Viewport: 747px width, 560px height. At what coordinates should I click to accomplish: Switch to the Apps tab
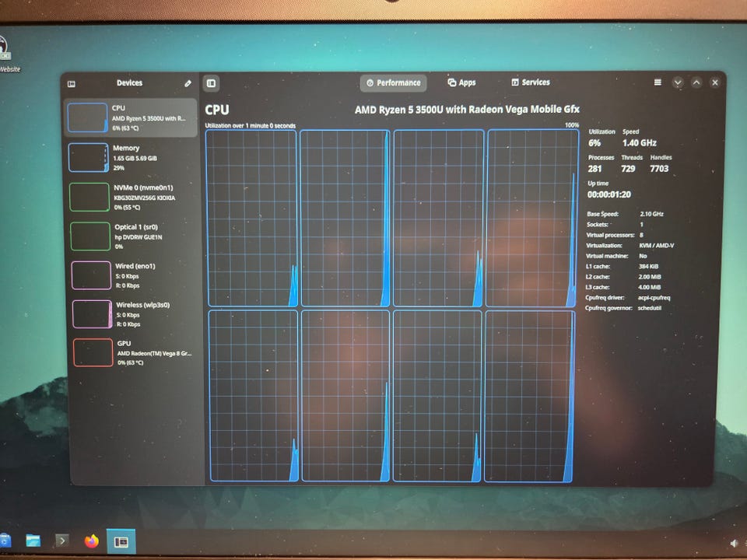(x=461, y=82)
